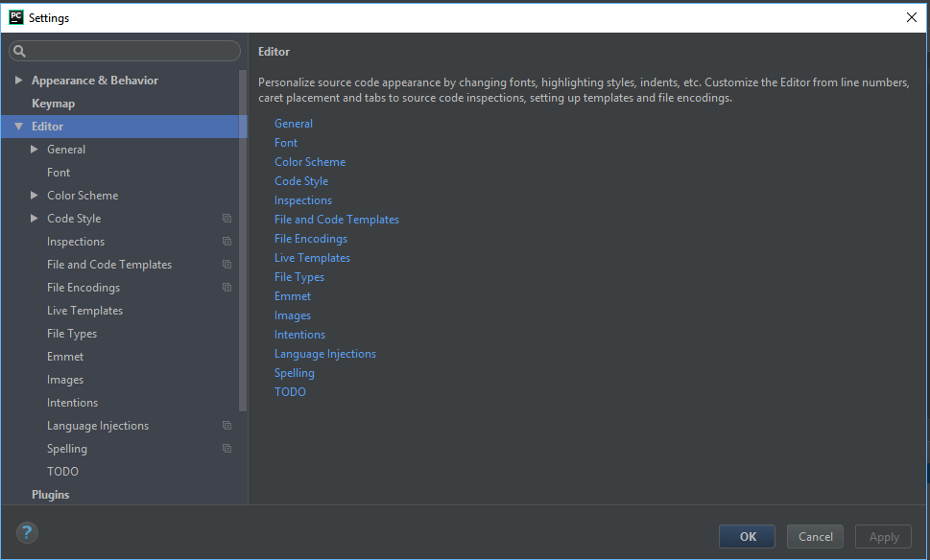Open the Emmet settings link
Image resolution: width=930 pixels, height=560 pixels.
292,295
